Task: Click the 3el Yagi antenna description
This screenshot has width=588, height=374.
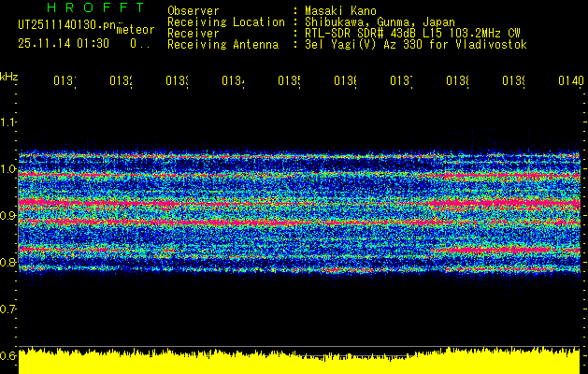Action: point(416,45)
